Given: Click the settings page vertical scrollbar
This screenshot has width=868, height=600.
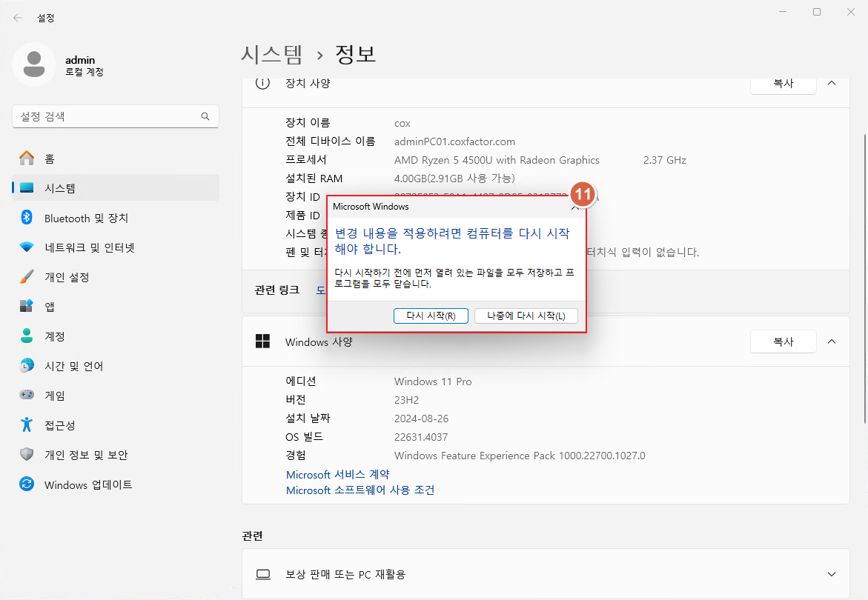Looking at the screenshot, I should coord(865,279).
